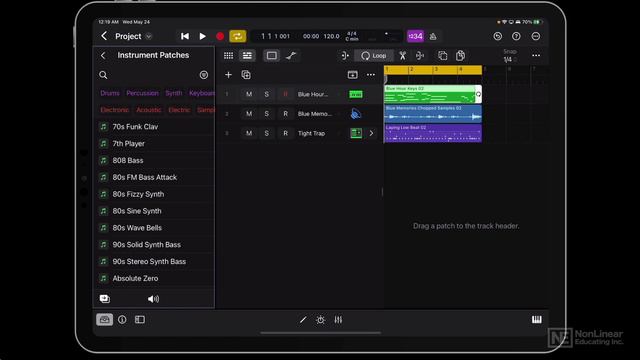The height and width of the screenshot is (360, 640).
Task: Select the 7th Player patch
Action: (x=153, y=144)
